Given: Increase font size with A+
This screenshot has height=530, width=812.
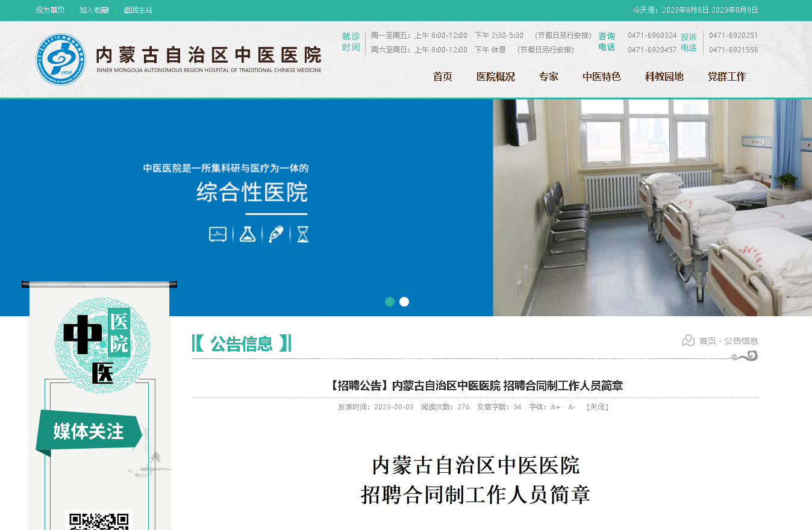Looking at the screenshot, I should [x=555, y=407].
